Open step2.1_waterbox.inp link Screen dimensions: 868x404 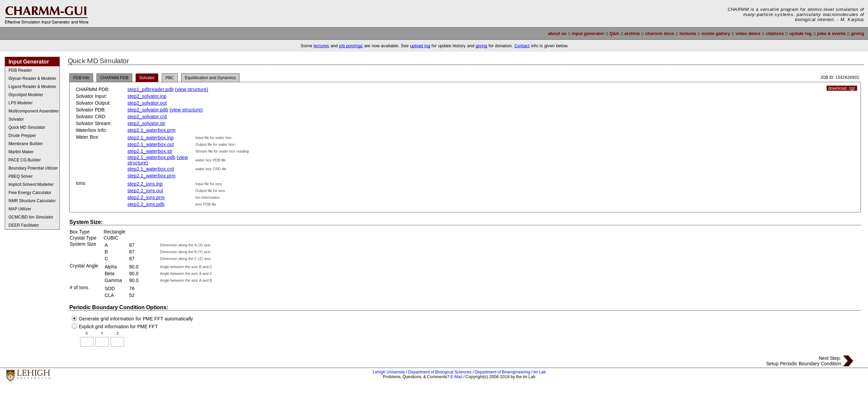150,138
